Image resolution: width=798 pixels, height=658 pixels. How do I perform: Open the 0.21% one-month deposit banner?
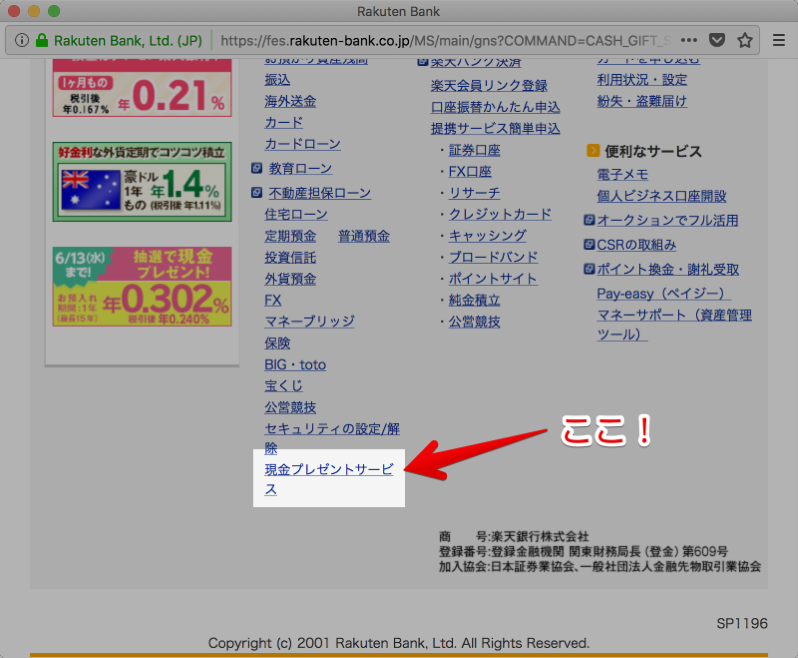[142, 88]
